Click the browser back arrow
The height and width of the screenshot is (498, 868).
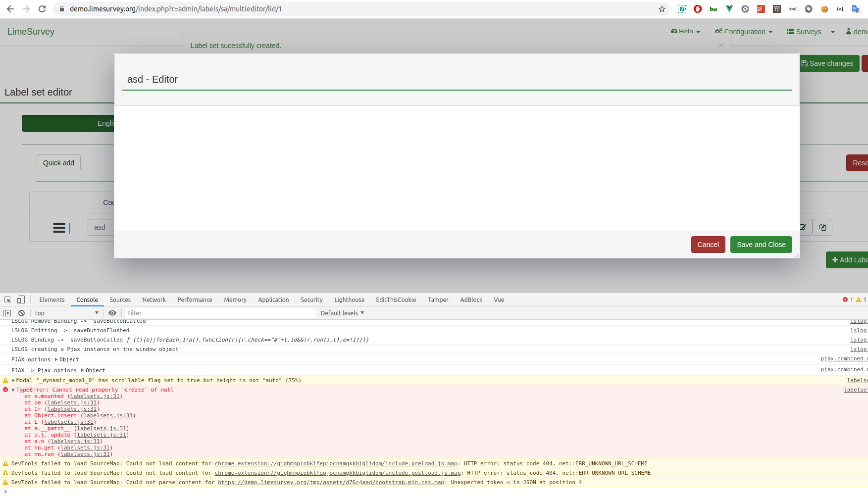(x=10, y=9)
